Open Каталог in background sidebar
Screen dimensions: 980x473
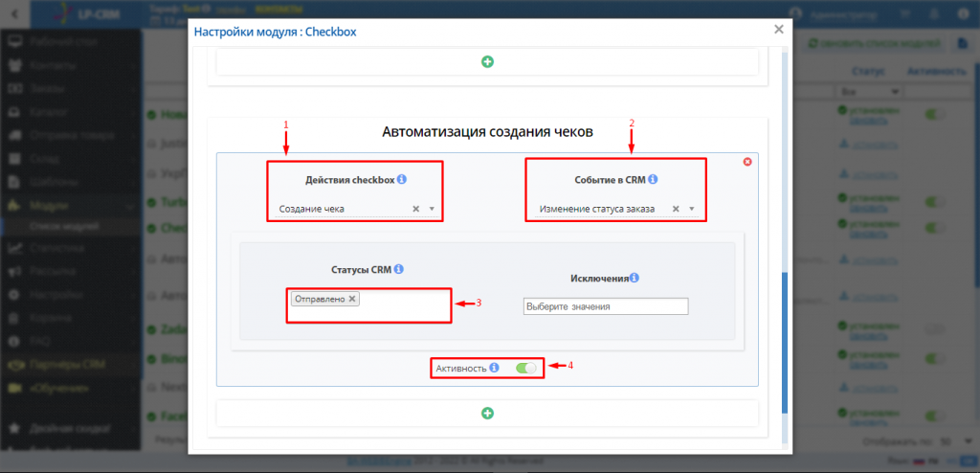point(49,113)
